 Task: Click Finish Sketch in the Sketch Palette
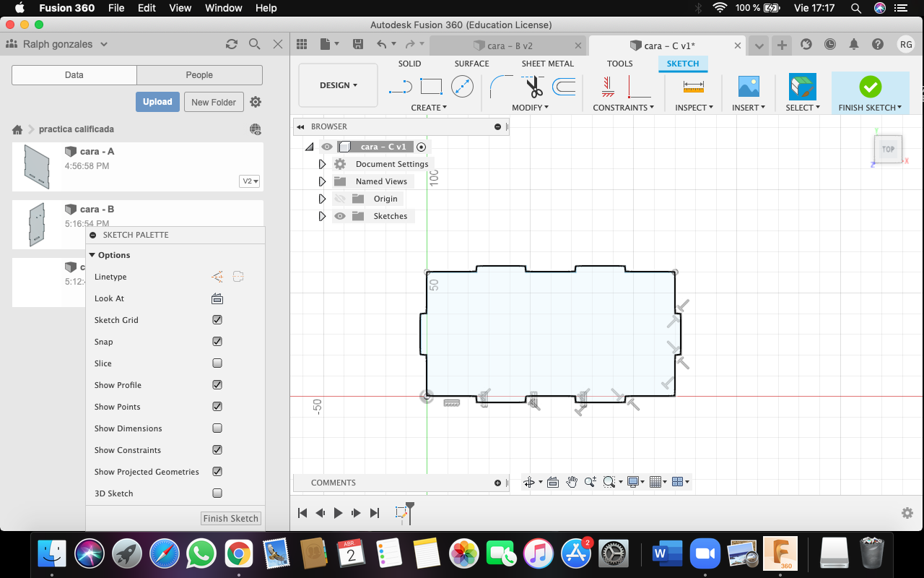[230, 518]
